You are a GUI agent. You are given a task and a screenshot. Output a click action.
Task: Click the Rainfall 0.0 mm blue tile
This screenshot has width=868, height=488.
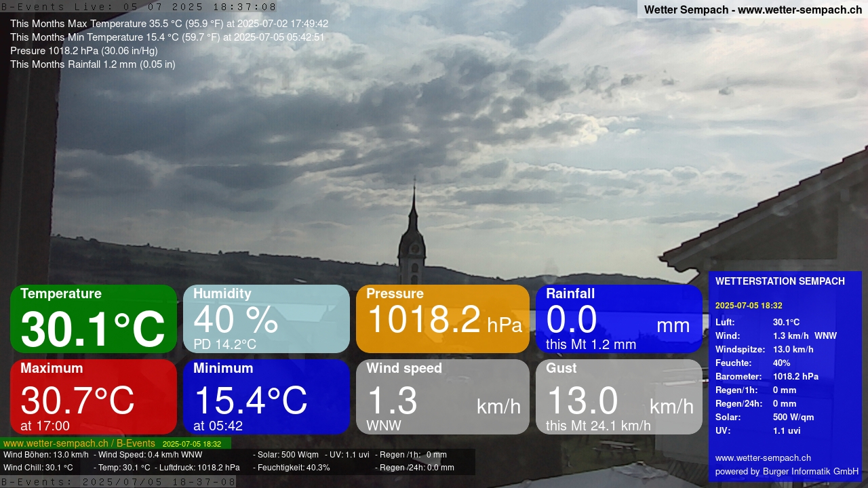pyautogui.click(x=619, y=319)
